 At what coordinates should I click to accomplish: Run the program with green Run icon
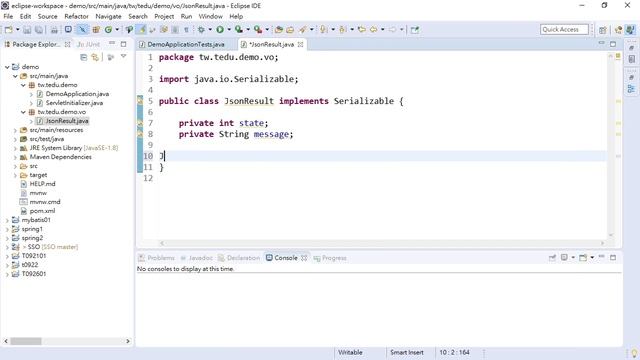click(x=220, y=29)
